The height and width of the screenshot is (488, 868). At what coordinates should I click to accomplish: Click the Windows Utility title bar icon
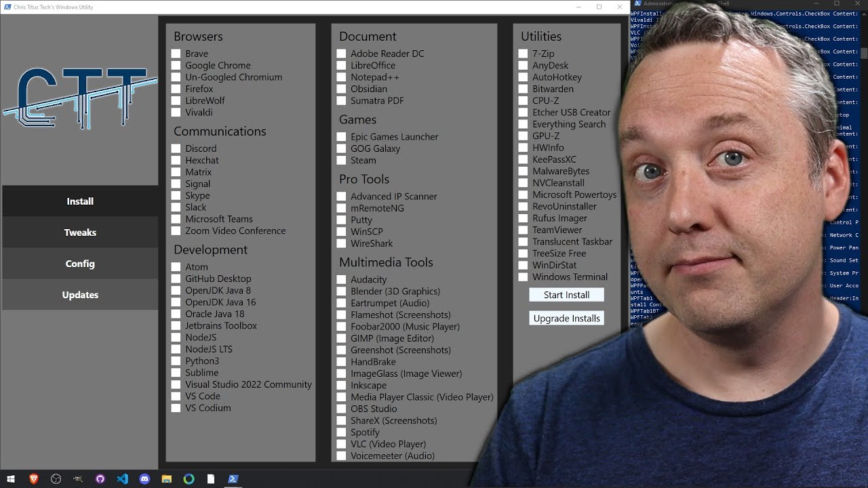pos(7,7)
